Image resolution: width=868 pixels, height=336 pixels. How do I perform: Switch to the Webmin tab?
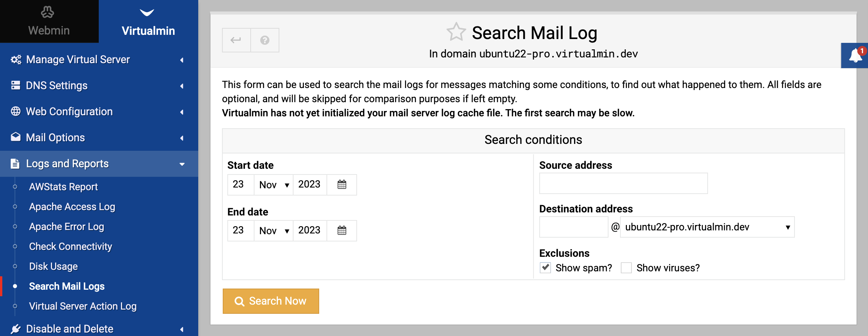(49, 21)
